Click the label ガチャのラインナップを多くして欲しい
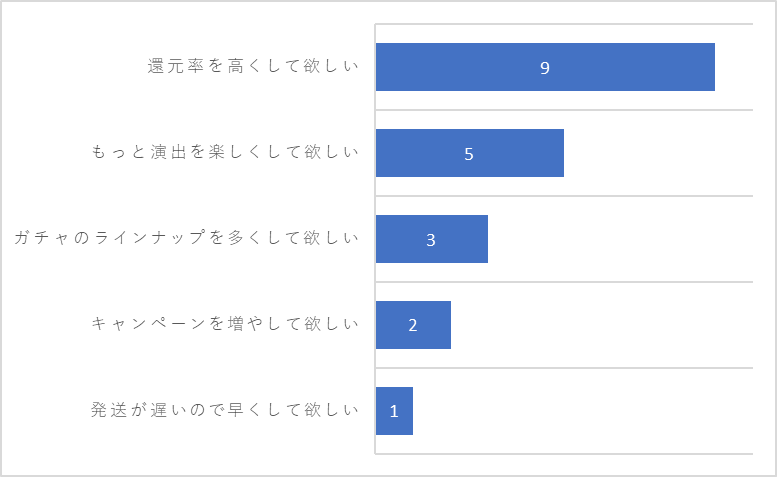 (186, 238)
